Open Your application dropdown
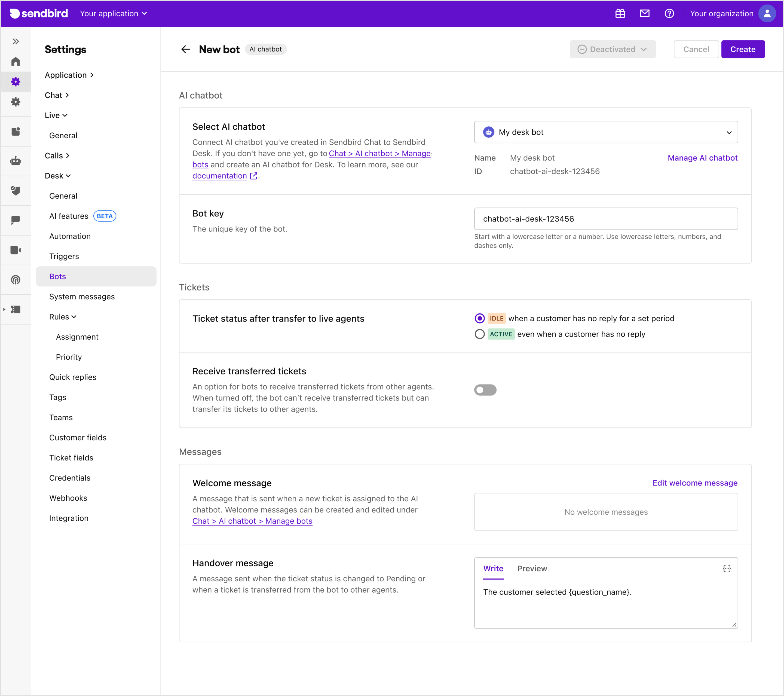784x696 pixels. point(113,13)
